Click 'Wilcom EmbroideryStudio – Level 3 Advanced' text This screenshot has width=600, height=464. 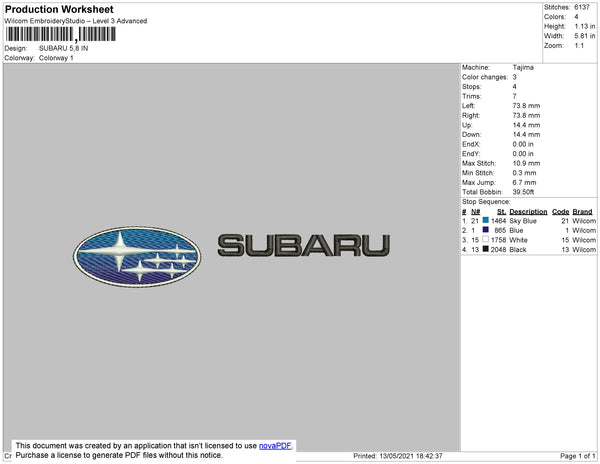click(x=76, y=21)
